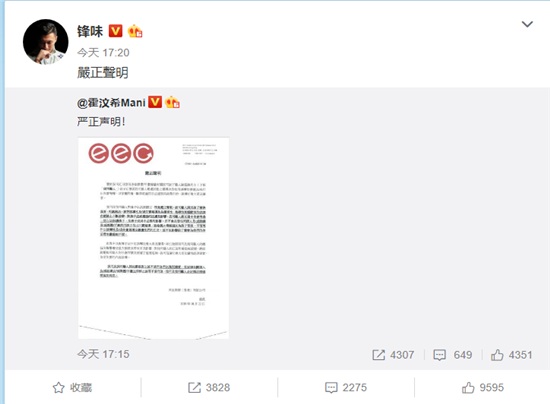The width and height of the screenshot is (550, 404).
Task: Open the @霍汶希Mani mention link
Action: pyautogui.click(x=111, y=103)
